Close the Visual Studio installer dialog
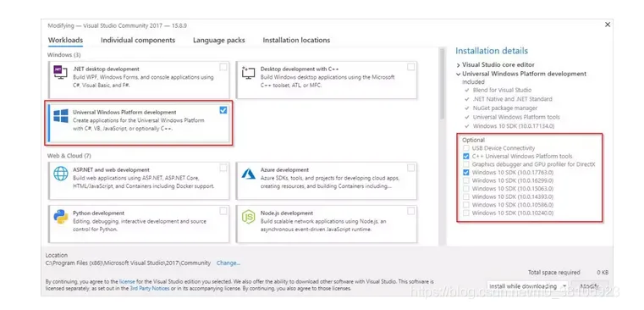Viewport: 644px width, 310px height. [608, 25]
